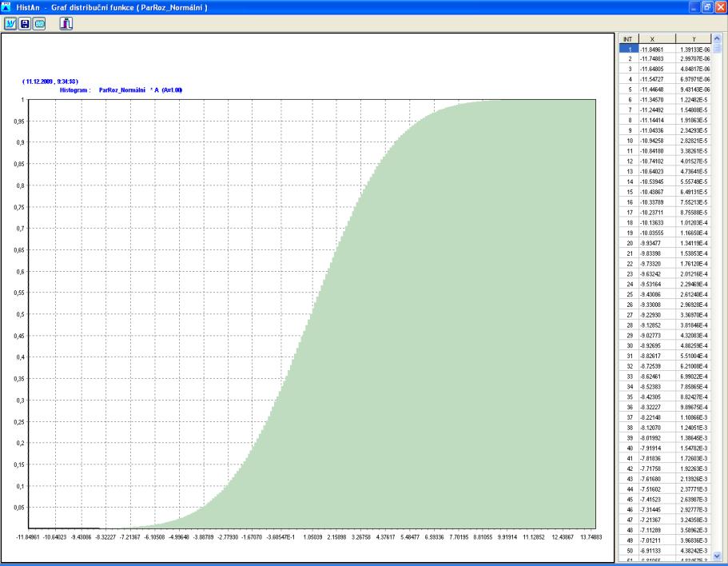Image resolution: width=728 pixels, height=566 pixels.
Task: Select row number 7 in INT column
Action: coord(629,110)
